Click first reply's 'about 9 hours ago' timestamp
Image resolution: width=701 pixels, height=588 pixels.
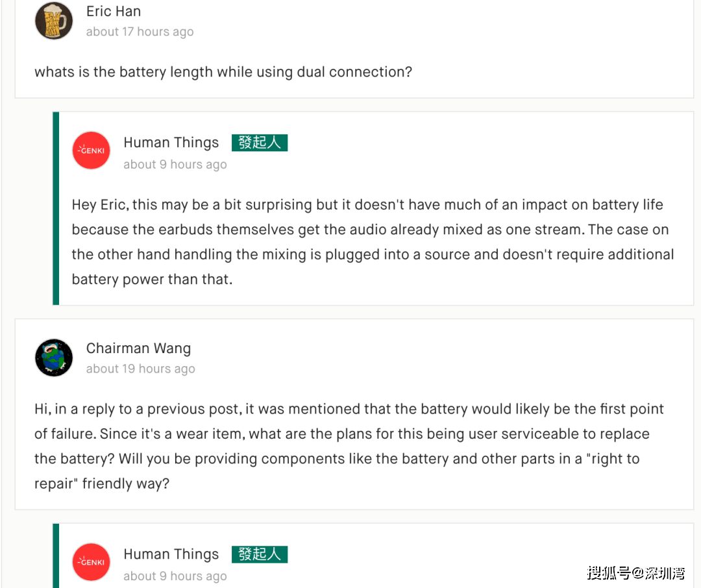pos(175,165)
